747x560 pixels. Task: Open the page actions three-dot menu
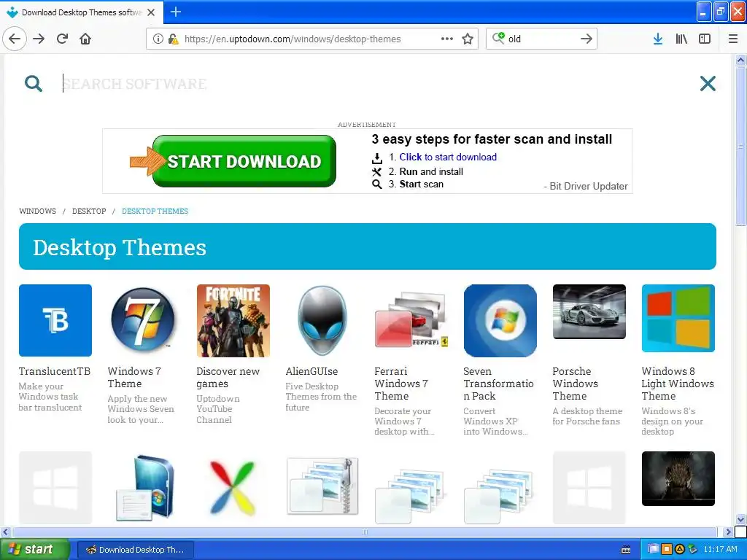[447, 39]
